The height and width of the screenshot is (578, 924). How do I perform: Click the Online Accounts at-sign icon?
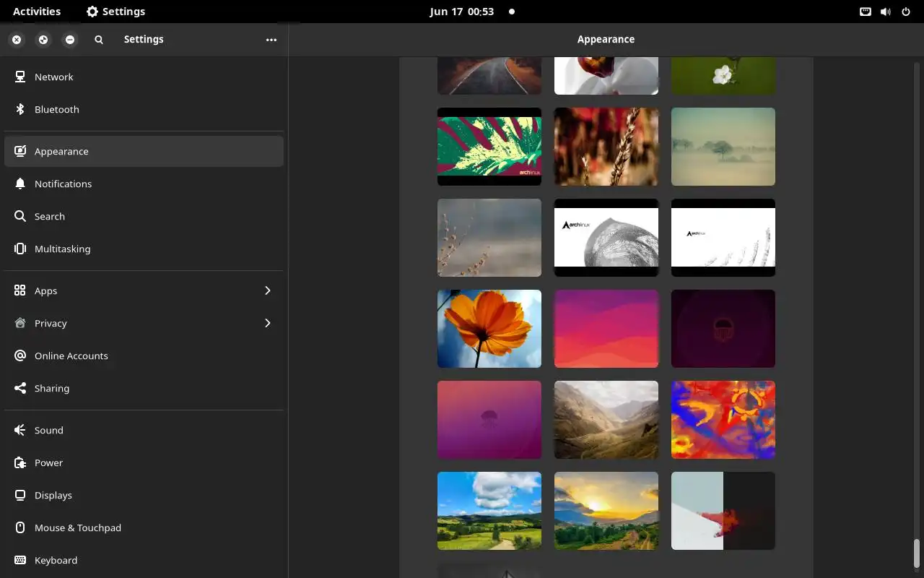[x=20, y=355]
